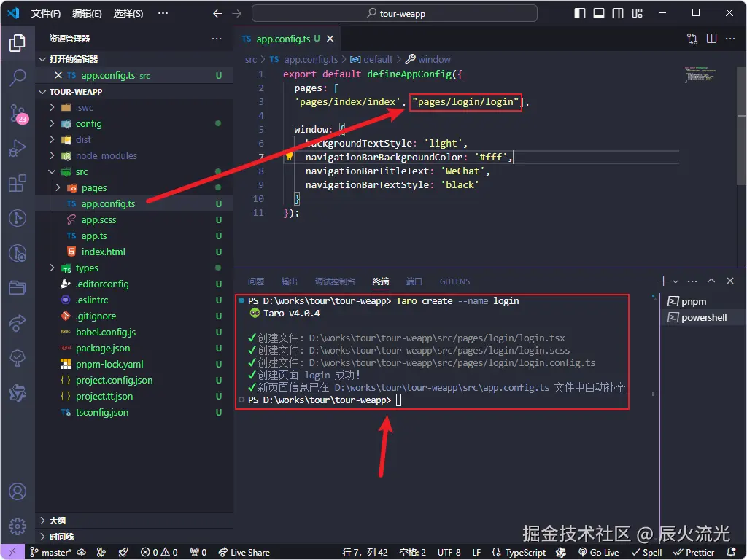Click the Prettier status bar item
The height and width of the screenshot is (560, 747).
click(694, 553)
